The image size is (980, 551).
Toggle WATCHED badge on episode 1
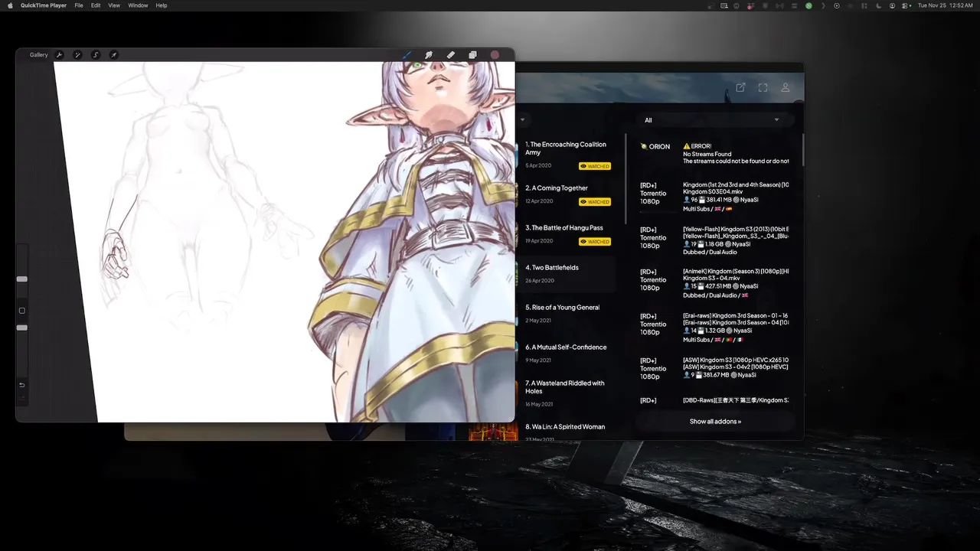(x=595, y=166)
